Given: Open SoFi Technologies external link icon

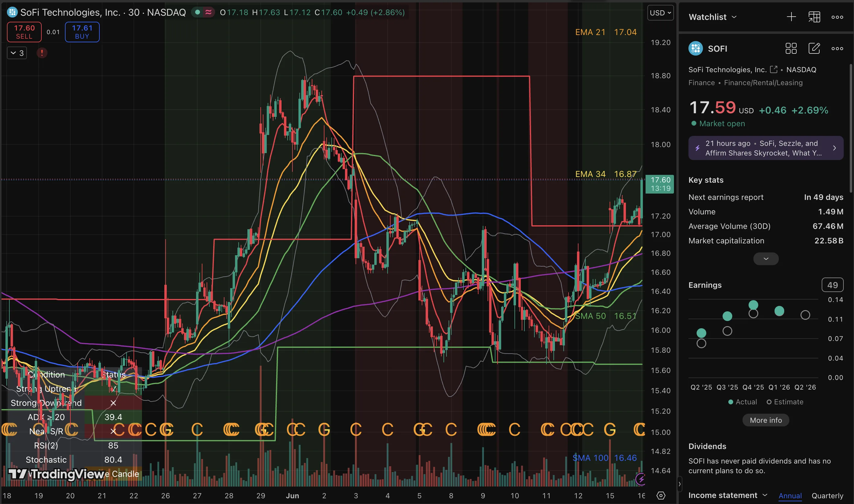Looking at the screenshot, I should pyautogui.click(x=773, y=69).
